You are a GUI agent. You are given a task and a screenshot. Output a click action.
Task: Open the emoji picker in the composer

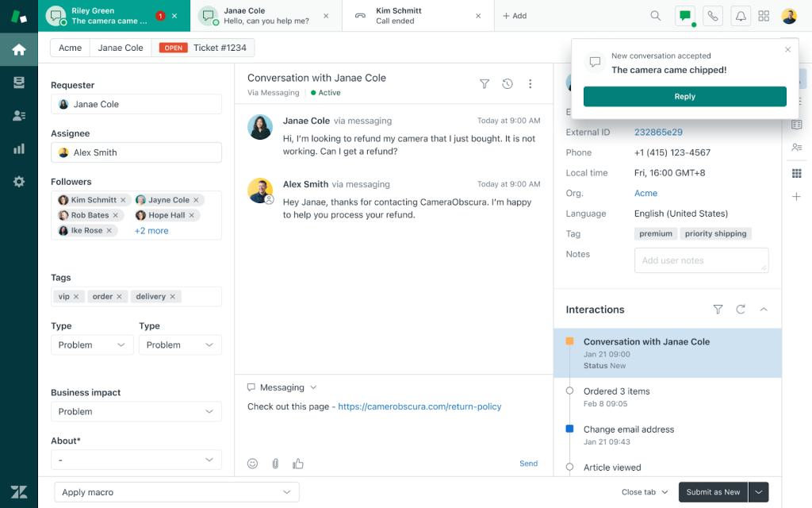click(252, 463)
